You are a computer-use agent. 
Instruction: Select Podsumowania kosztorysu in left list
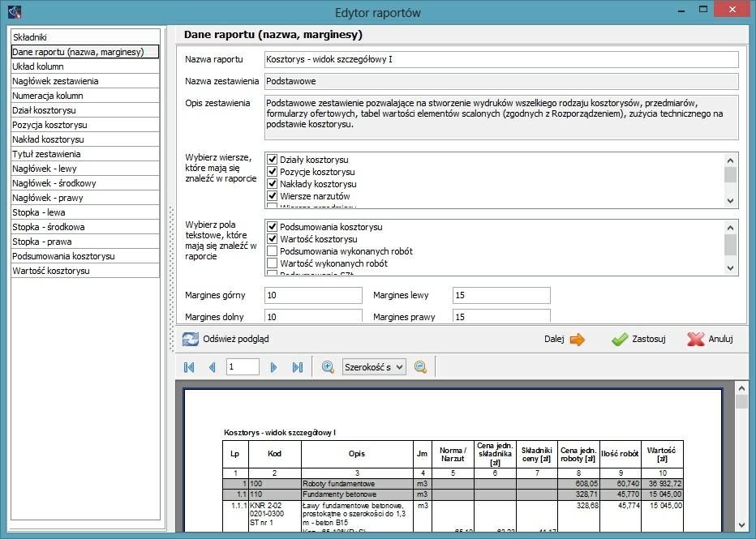click(85, 256)
